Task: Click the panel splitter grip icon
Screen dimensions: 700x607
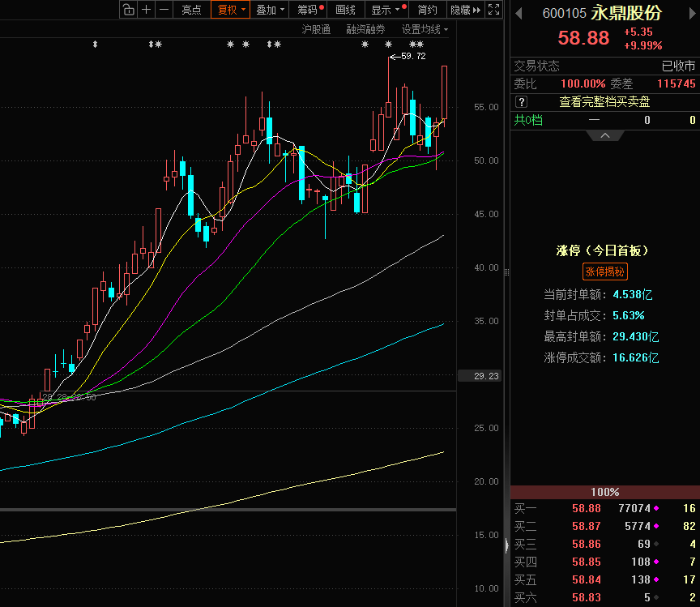Action: [x=506, y=272]
